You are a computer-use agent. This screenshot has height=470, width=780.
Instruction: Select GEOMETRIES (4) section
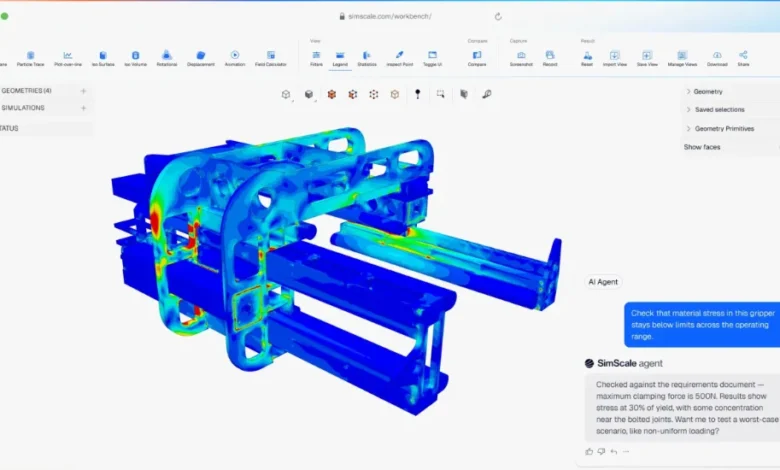pos(26,91)
